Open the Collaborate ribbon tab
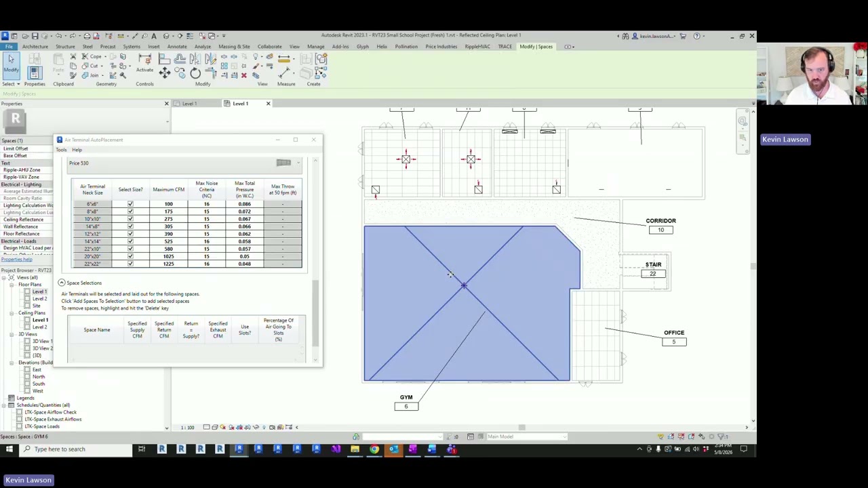868x488 pixels. [x=269, y=47]
